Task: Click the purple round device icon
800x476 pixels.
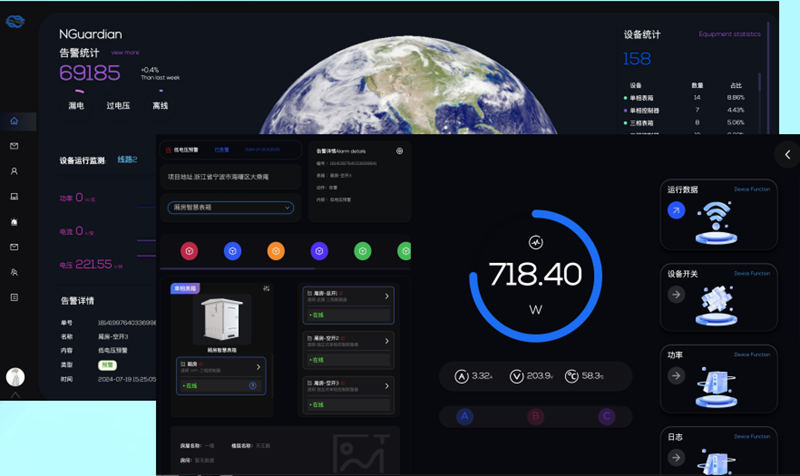Action: pos(319,251)
